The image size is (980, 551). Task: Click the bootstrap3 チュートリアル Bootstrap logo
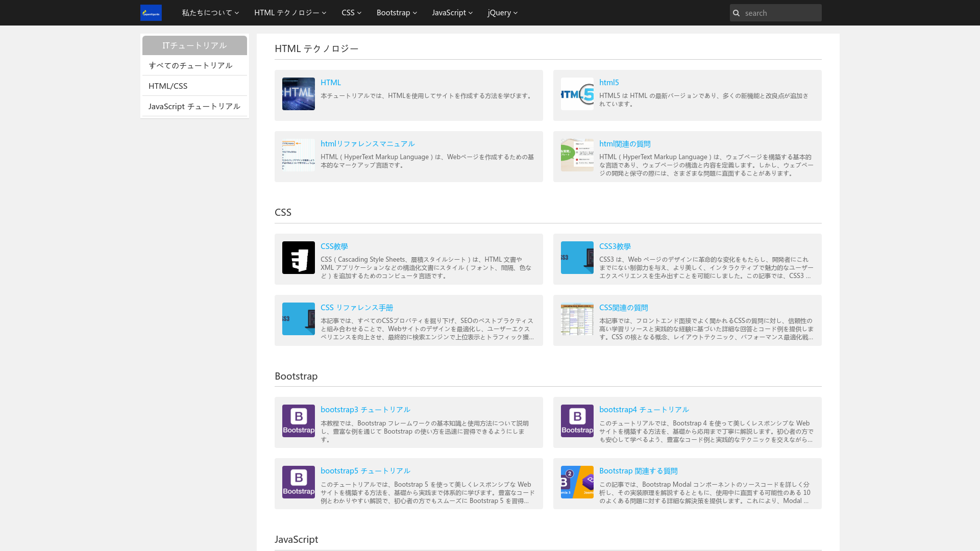pyautogui.click(x=299, y=421)
